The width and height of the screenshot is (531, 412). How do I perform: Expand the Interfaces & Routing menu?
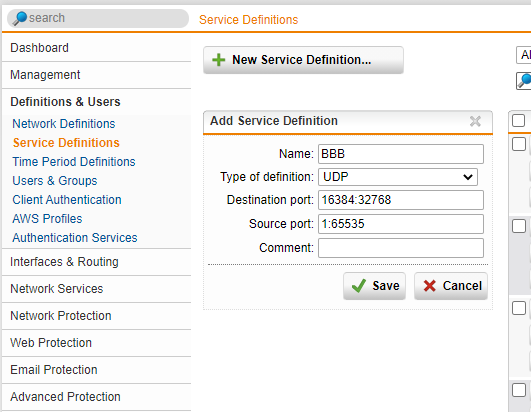pyautogui.click(x=64, y=262)
